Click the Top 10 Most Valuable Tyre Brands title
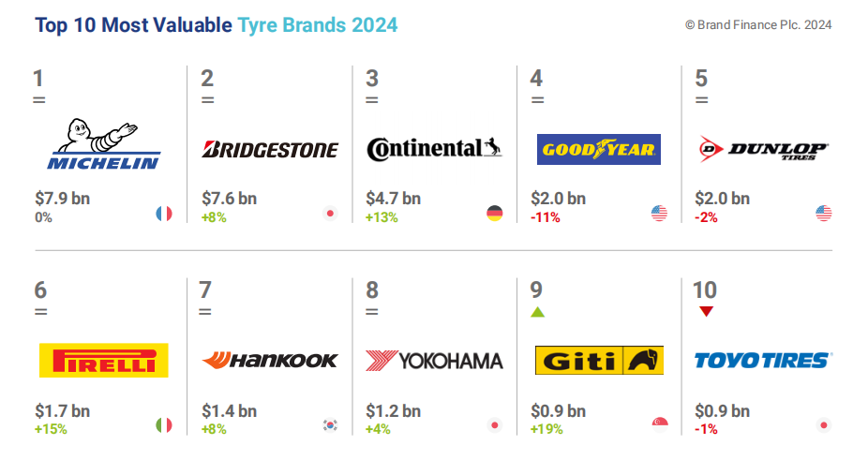 click(x=216, y=25)
